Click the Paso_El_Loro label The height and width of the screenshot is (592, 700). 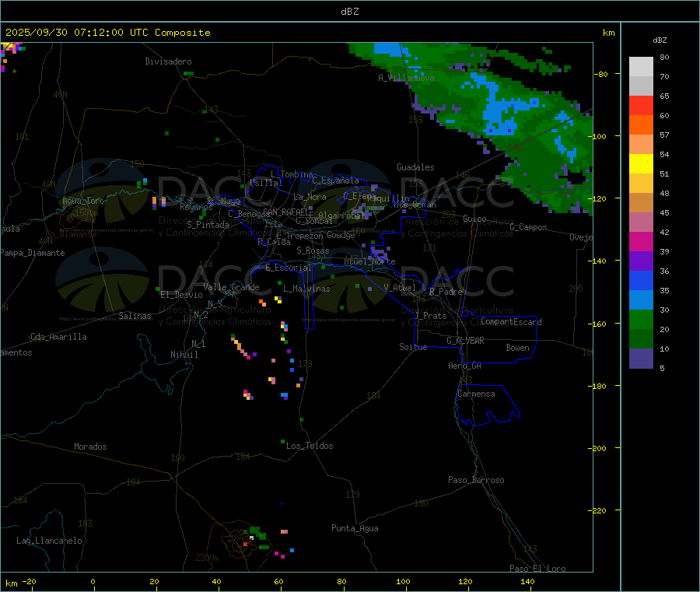[x=537, y=569]
